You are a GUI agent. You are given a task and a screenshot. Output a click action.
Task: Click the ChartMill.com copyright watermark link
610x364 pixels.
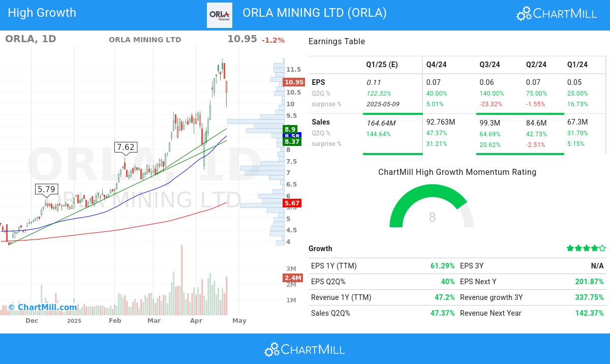(43, 307)
